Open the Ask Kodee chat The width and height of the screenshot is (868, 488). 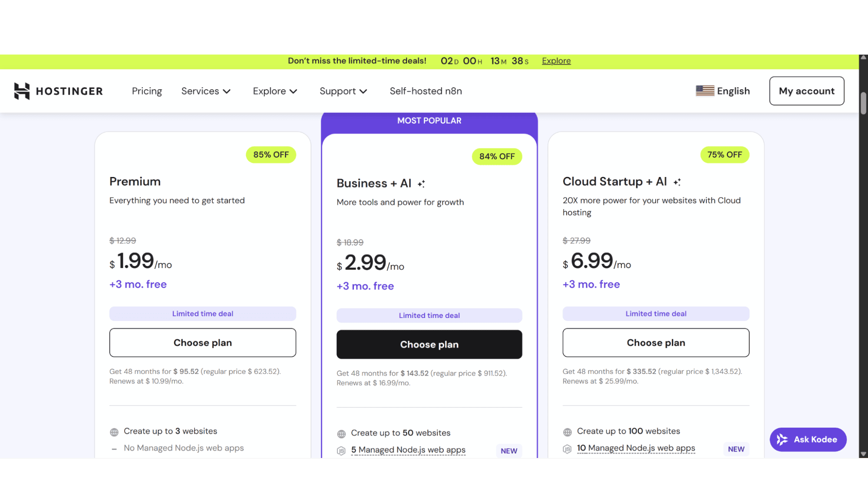pos(808,439)
